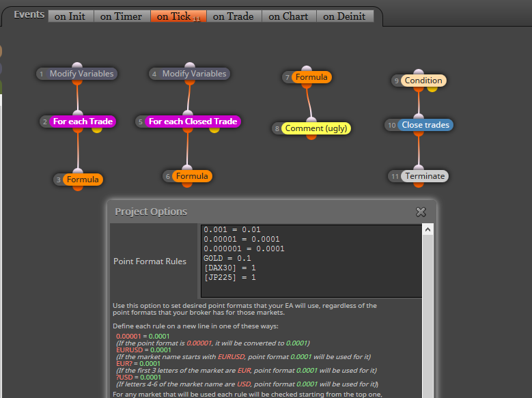The height and width of the screenshot is (398, 532).
Task: Click the Terminate block
Action: coord(419,176)
